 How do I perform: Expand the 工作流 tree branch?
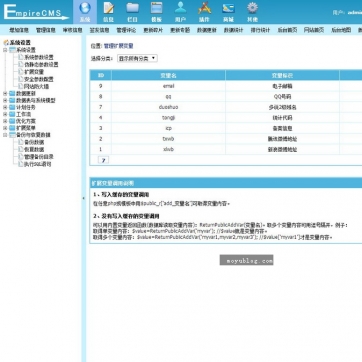(x=5, y=114)
